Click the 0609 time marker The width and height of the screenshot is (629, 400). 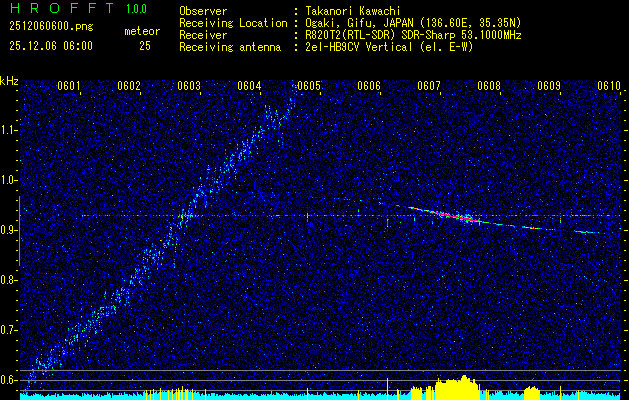548,86
